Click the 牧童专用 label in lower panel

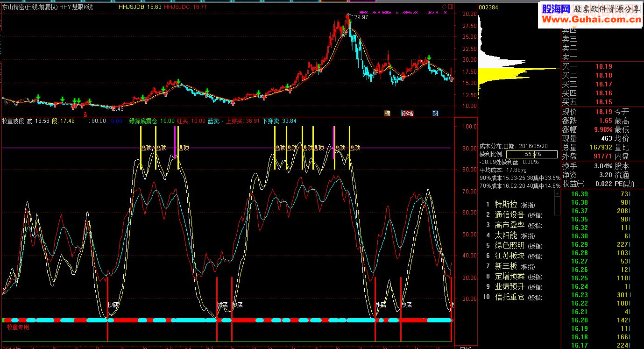[18, 327]
